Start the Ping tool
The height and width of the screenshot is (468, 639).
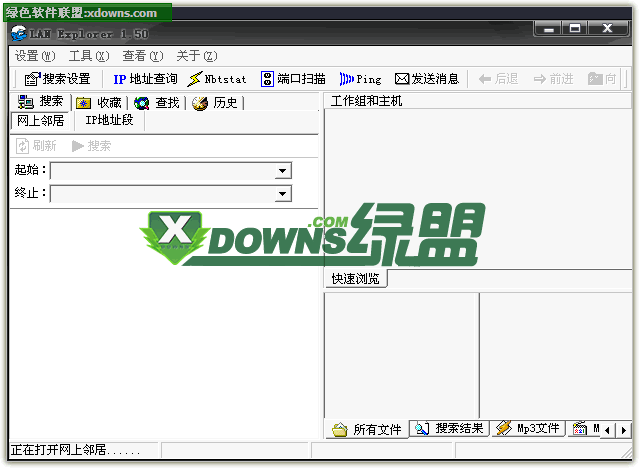click(360, 79)
